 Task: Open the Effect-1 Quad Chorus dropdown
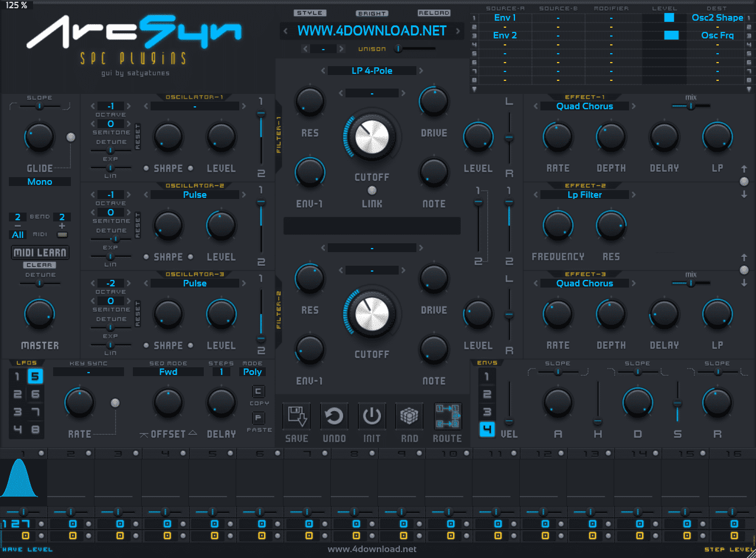[x=585, y=106]
